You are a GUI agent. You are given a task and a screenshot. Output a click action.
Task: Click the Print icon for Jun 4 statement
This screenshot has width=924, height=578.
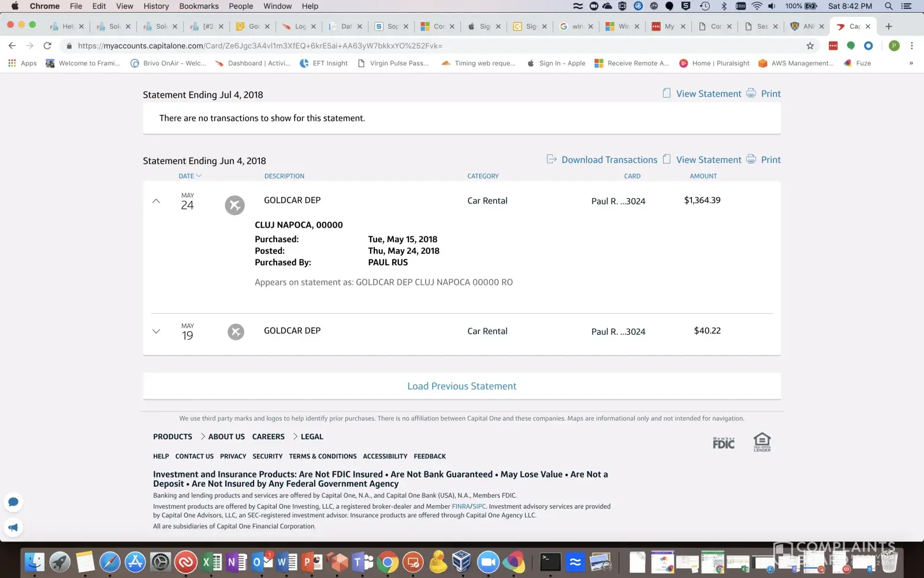tap(751, 160)
